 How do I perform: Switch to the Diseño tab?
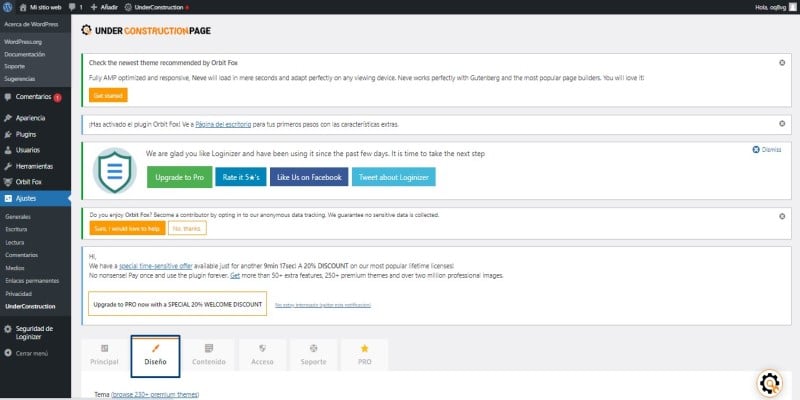pyautogui.click(x=156, y=356)
